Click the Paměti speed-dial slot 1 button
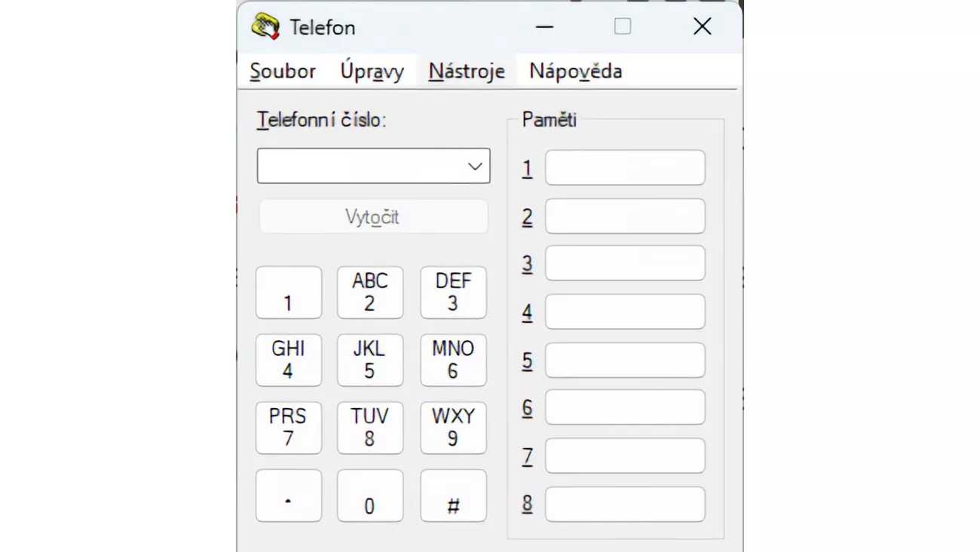980x552 pixels. pyautogui.click(x=625, y=167)
